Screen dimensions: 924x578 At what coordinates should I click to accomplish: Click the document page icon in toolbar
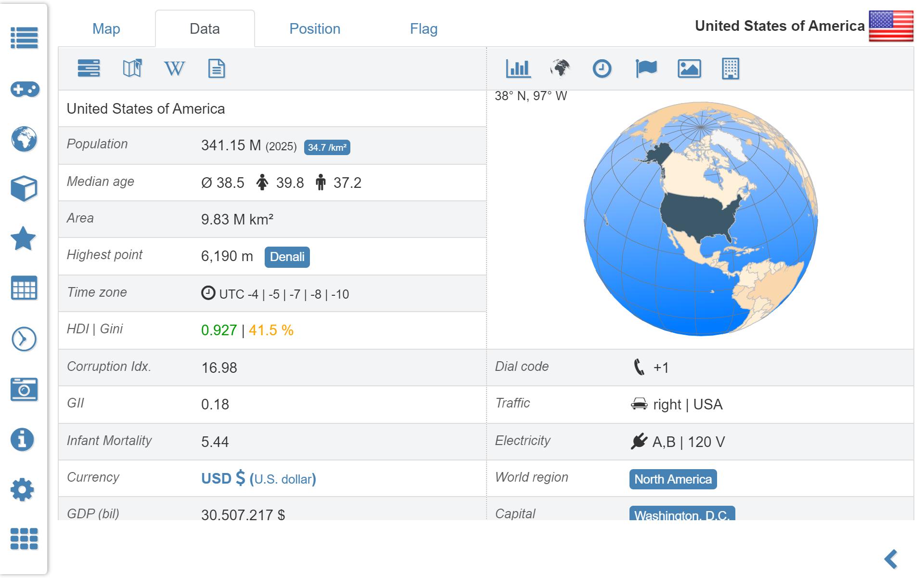[217, 68]
